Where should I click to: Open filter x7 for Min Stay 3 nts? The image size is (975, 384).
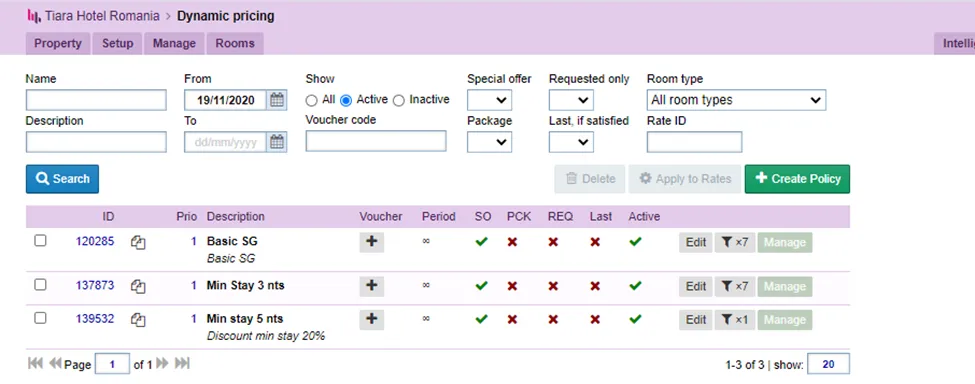(734, 286)
